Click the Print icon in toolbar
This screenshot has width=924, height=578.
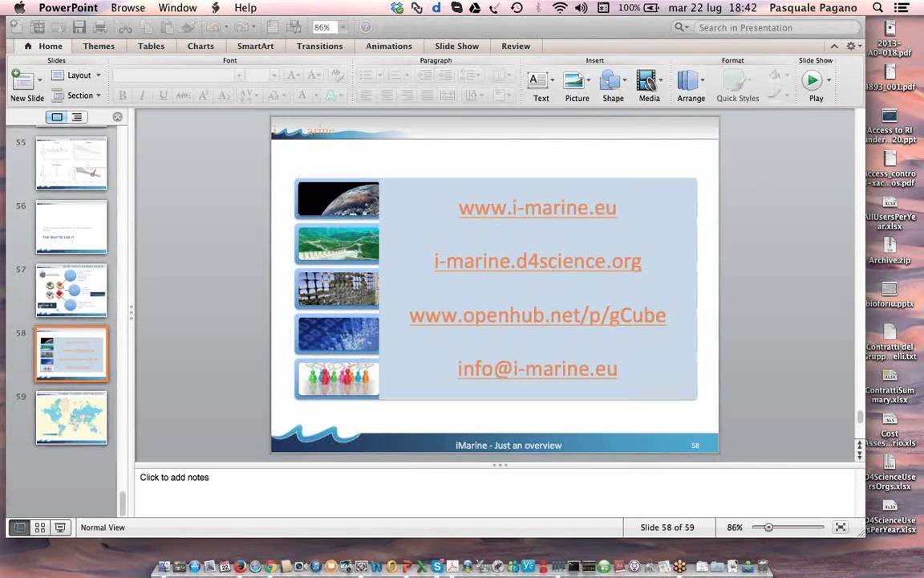click(x=100, y=27)
